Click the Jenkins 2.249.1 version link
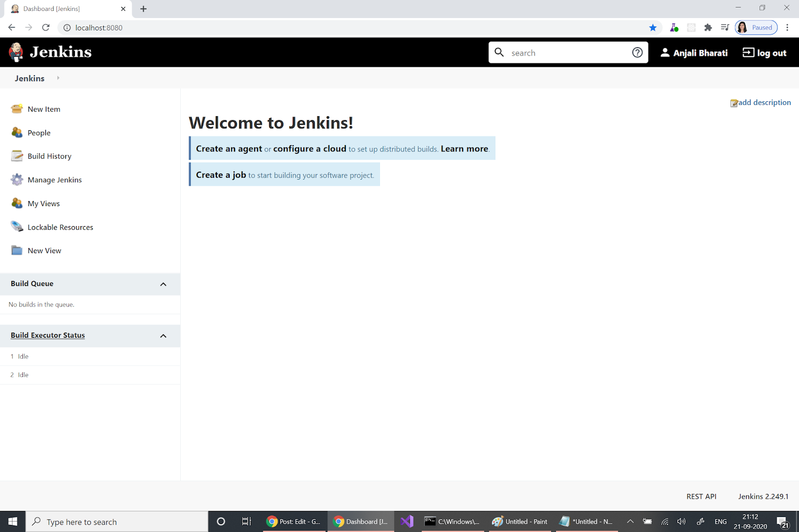 click(763, 497)
